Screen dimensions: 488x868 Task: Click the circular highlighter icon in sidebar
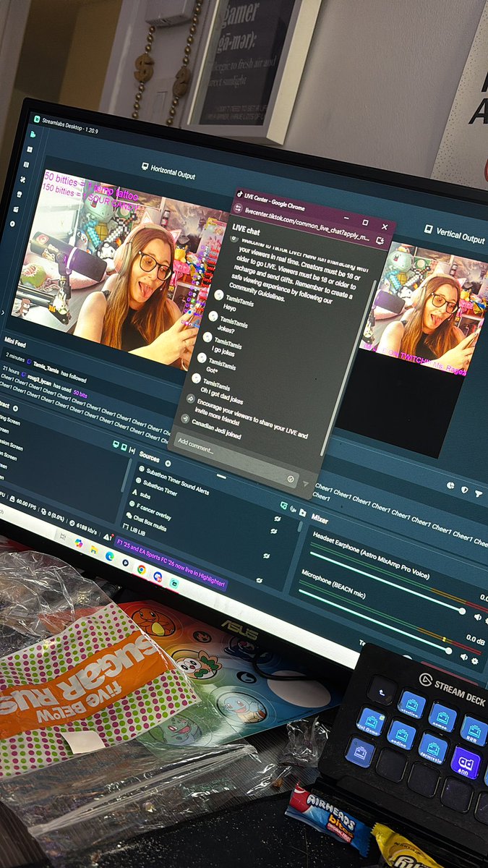(12, 224)
